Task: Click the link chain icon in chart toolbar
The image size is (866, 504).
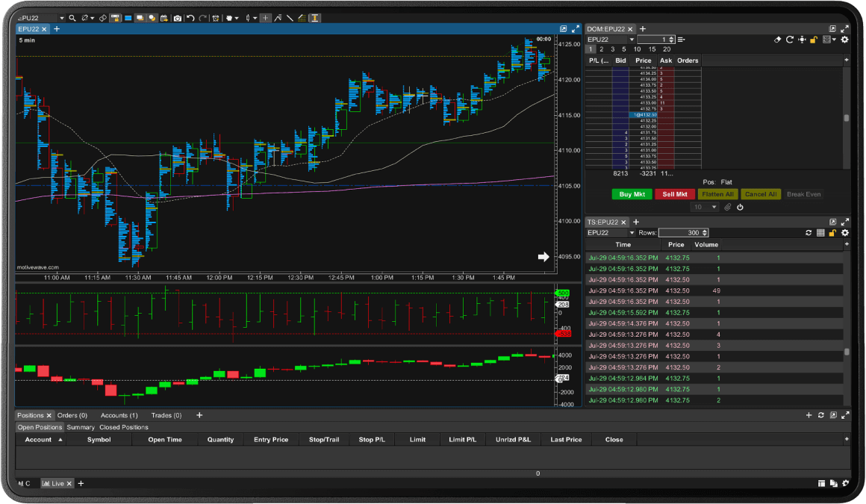Action: point(84,18)
